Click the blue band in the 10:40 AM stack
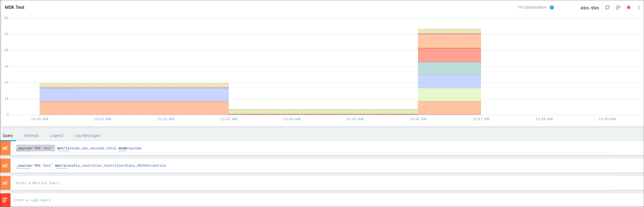 click(134, 95)
